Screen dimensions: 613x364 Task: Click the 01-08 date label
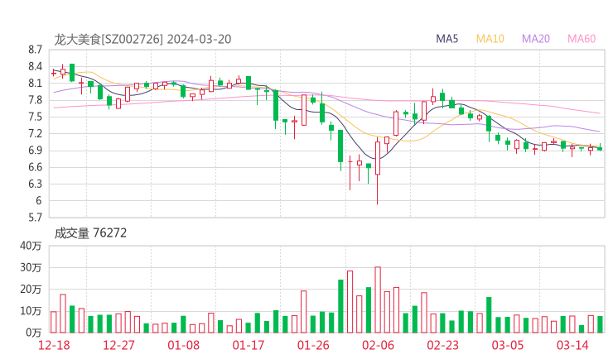pos(183,345)
